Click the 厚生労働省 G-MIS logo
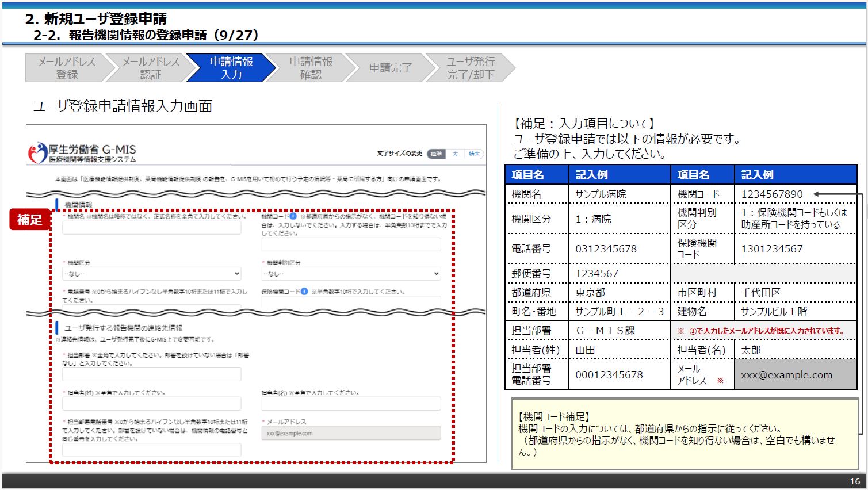 82,153
